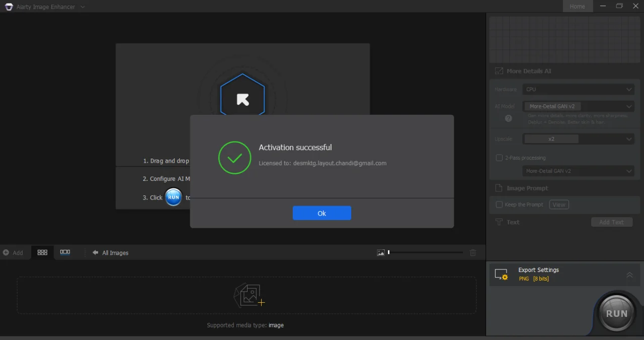Screen dimensions: 644x340
Task: Click the hexagon import arrow icon
Action: [243, 99]
